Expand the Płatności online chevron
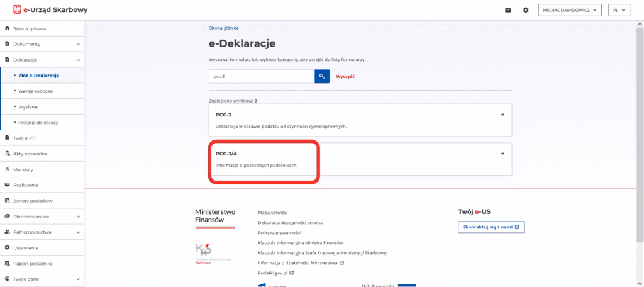Screen dimensions: 644x287 [x=78, y=217]
